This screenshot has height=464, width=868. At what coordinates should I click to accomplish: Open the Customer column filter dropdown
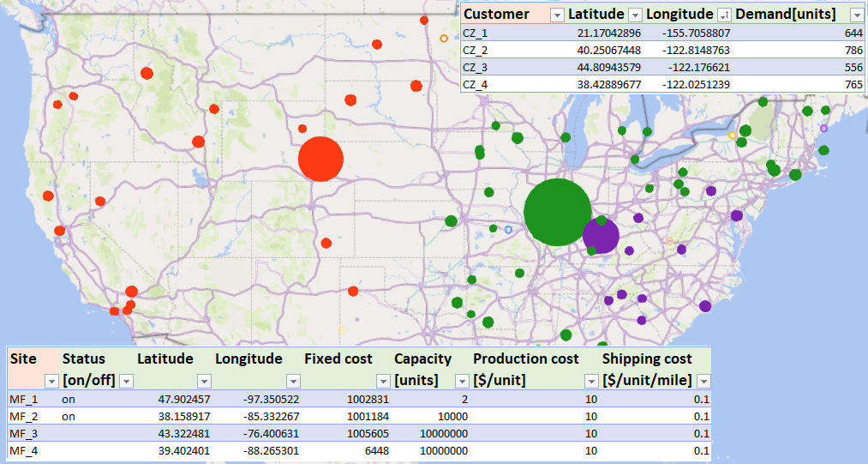click(x=557, y=15)
